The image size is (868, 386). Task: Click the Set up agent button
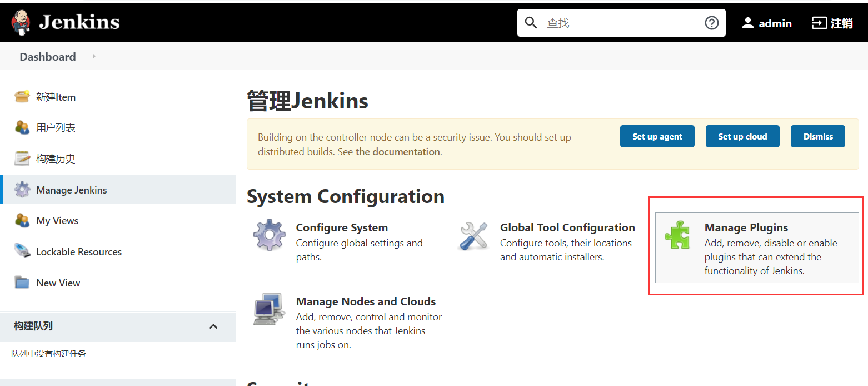tap(657, 136)
